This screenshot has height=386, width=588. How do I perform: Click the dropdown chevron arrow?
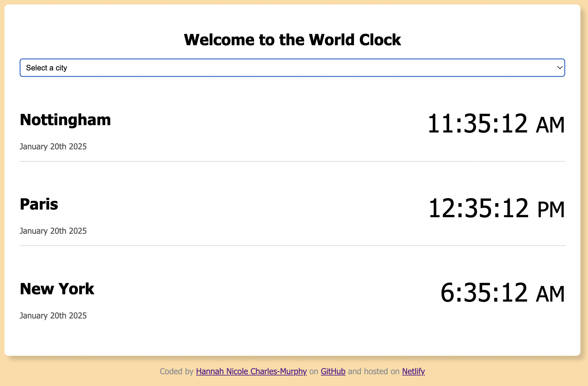[560, 68]
